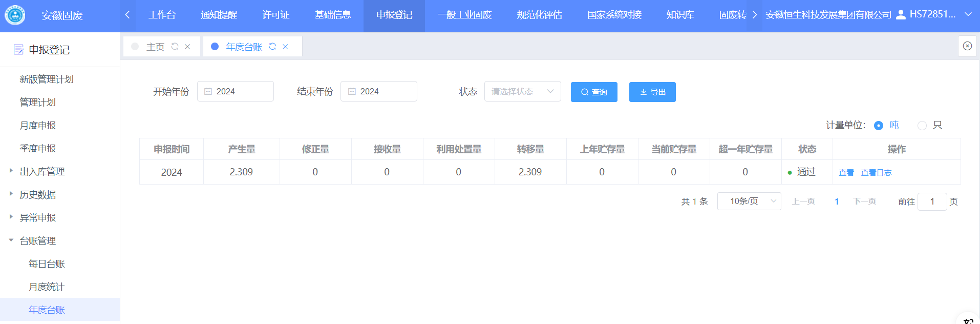Click the 查询 search button
The image size is (980, 324).
pyautogui.click(x=594, y=92)
